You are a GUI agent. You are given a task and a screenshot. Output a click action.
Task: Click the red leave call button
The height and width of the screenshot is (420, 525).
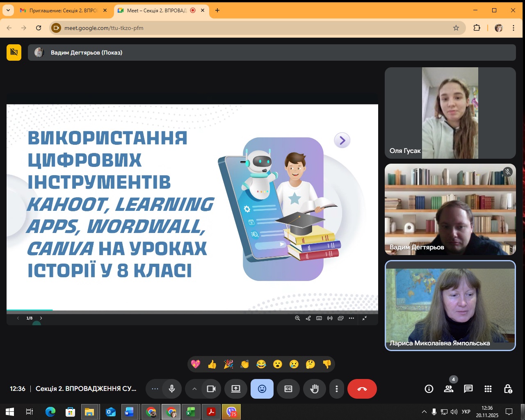362,389
